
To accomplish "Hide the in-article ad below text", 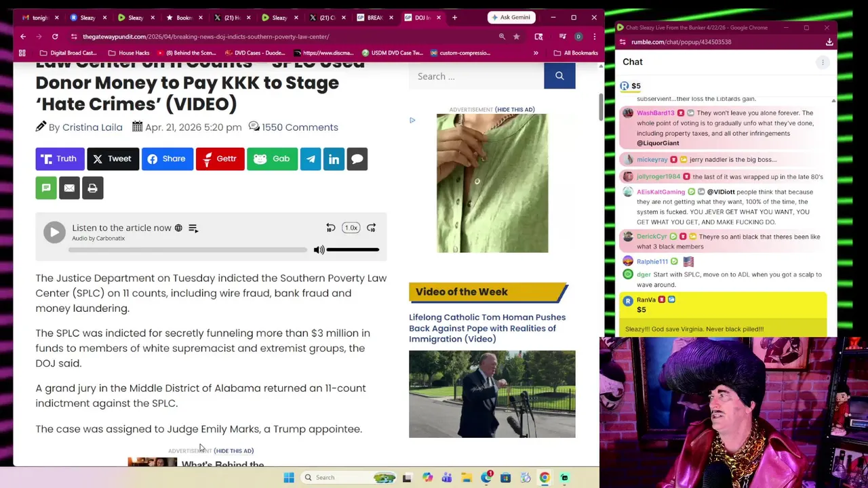I will click(x=234, y=451).
